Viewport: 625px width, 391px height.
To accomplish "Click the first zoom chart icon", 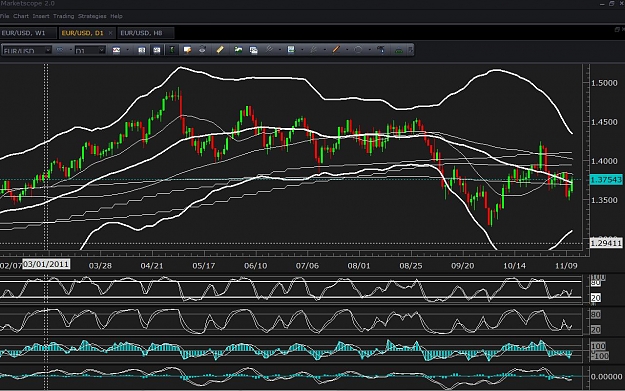I will pyautogui.click(x=142, y=50).
